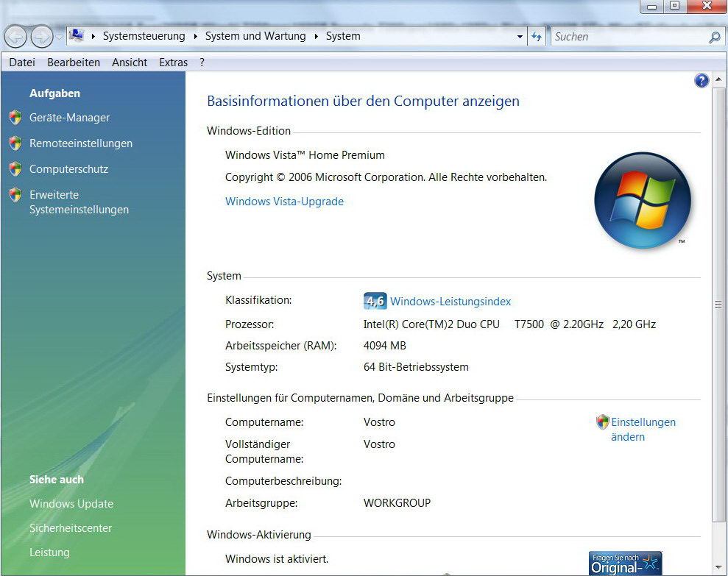Open the Bearbeiten menu
The image size is (728, 576).
pos(74,63)
